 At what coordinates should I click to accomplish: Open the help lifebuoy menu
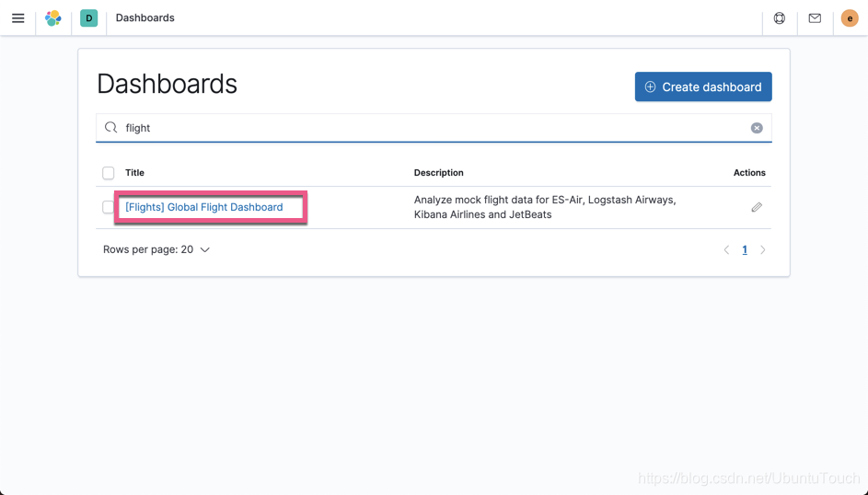tap(780, 18)
